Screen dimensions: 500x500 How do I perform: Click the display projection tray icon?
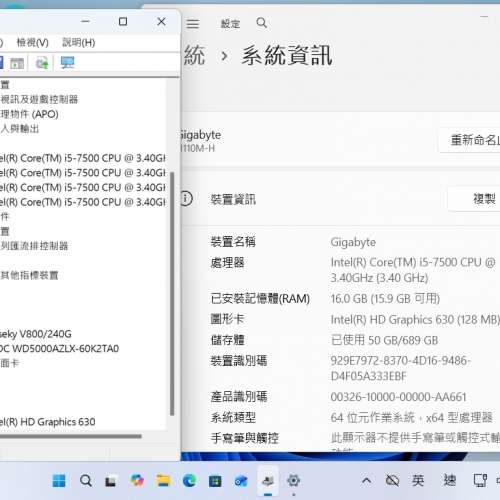(x=480, y=480)
